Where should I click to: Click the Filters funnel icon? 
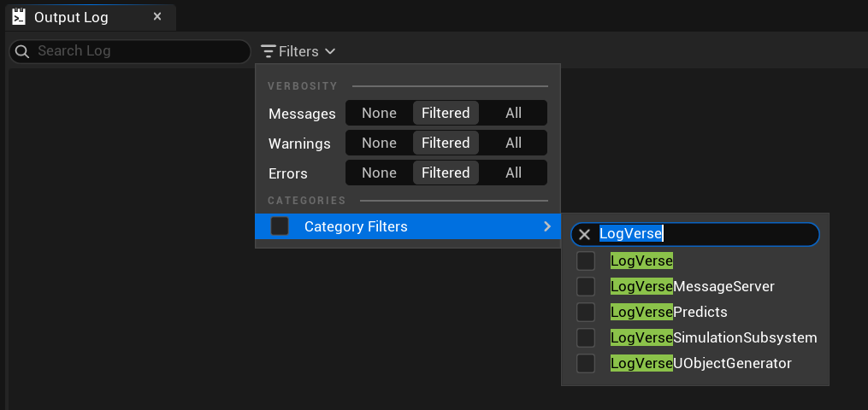point(269,51)
